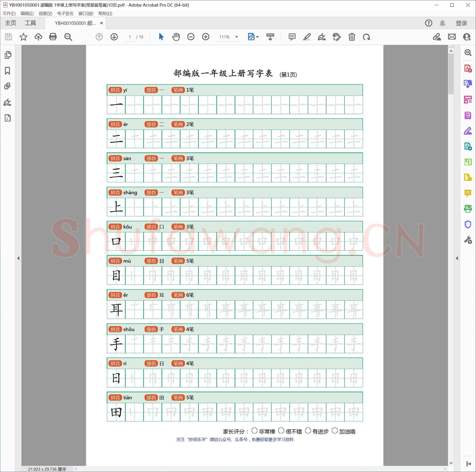Zoom in with the plus icon
Viewport: 476px width, 472px height.
pyautogui.click(x=205, y=37)
